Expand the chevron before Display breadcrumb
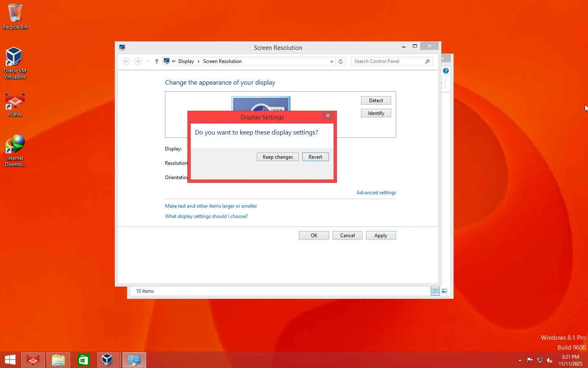The image size is (588, 368). 174,61
